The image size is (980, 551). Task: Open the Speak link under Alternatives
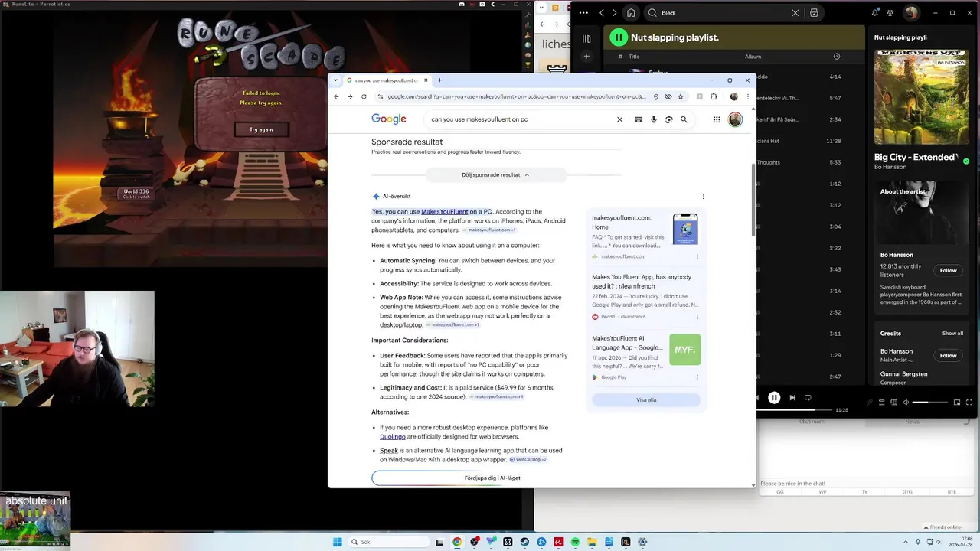[388, 451]
